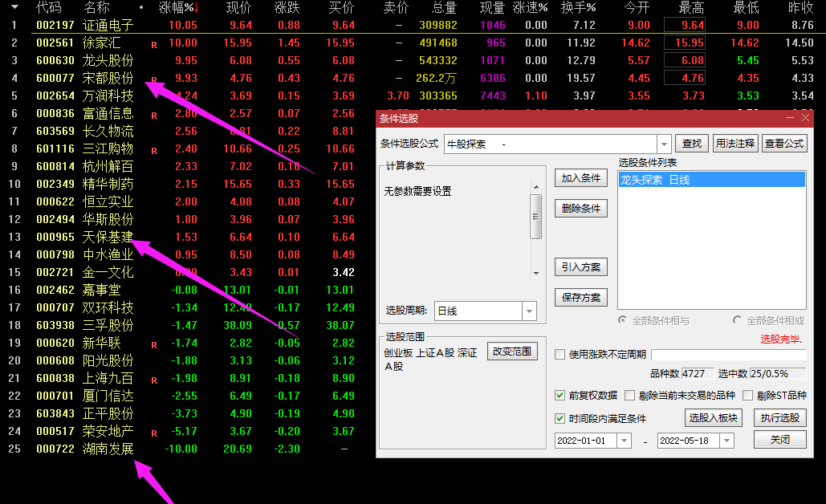Click the R marker beside 徐家汇
This screenshot has width=826, height=504.
pyautogui.click(x=154, y=45)
